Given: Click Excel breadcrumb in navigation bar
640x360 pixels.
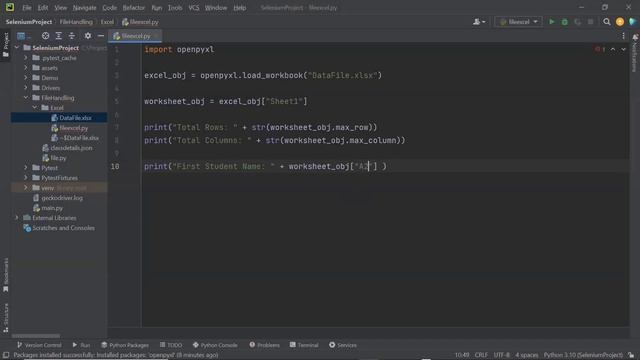Looking at the screenshot, I should click(107, 22).
